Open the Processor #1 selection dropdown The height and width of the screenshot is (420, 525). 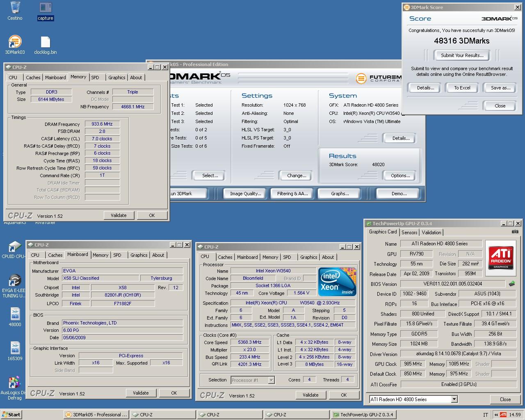pyautogui.click(x=271, y=380)
